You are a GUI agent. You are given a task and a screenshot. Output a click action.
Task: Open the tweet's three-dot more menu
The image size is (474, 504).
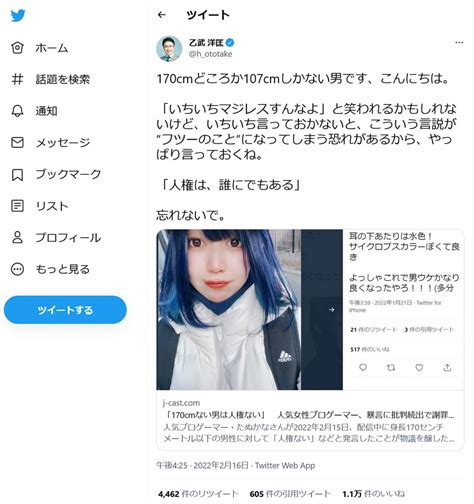[459, 42]
